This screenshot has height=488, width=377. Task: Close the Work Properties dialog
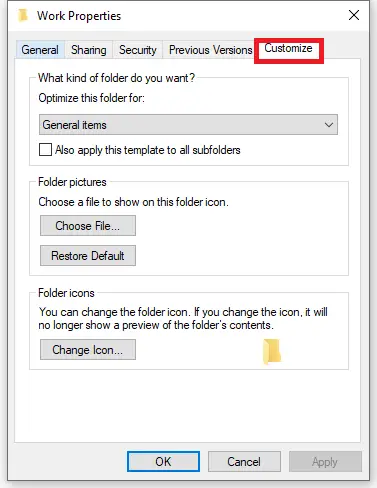pos(354,15)
